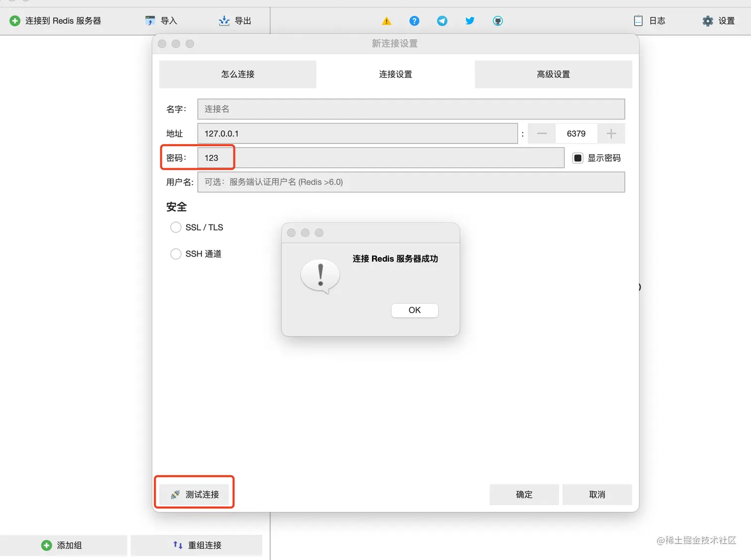Click the 测试连接 text label
This screenshot has height=560, width=751.
pos(202,494)
